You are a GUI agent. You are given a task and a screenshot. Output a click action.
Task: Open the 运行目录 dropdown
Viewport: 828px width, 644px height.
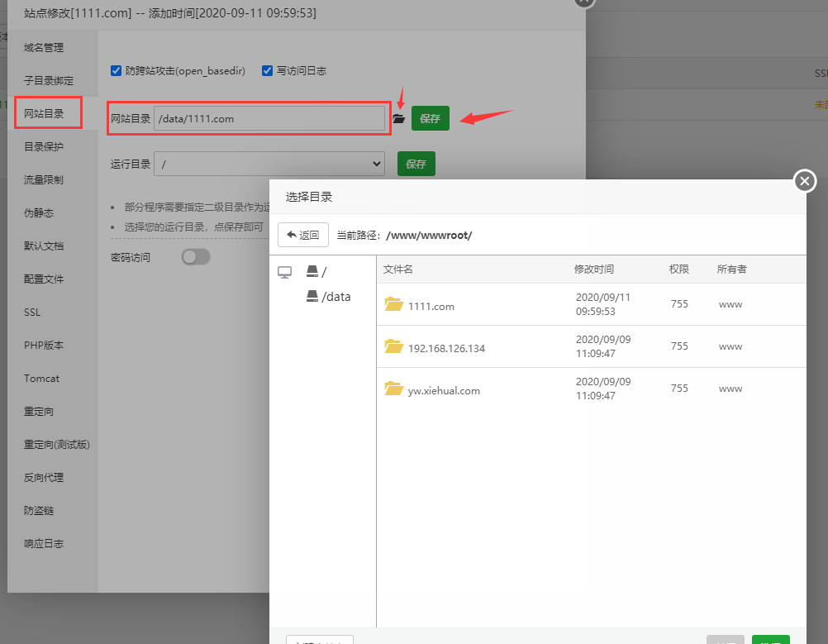(x=269, y=164)
